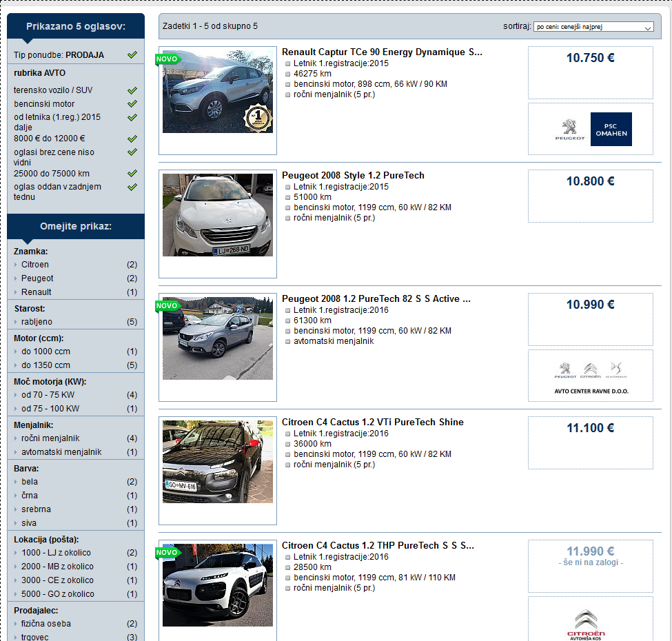Viewport: 672px width, 641px height.
Task: Click the 10.990 € price box
Action: pyautogui.click(x=591, y=320)
